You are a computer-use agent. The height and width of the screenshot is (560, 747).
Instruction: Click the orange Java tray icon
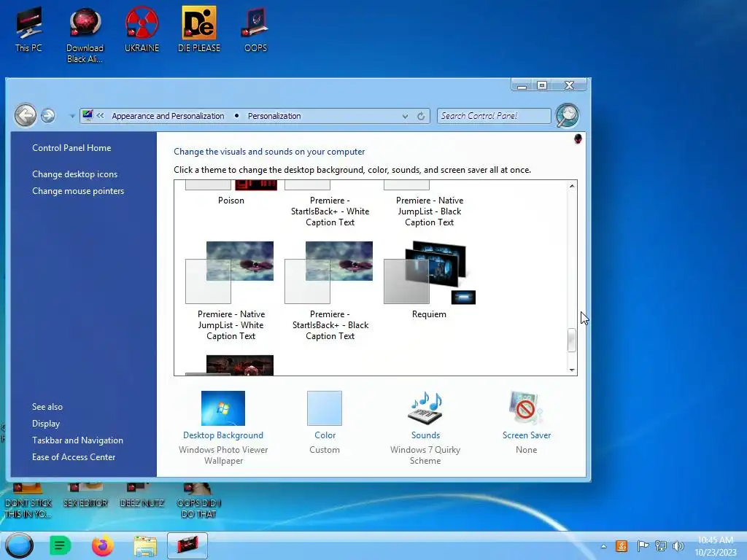tap(622, 546)
